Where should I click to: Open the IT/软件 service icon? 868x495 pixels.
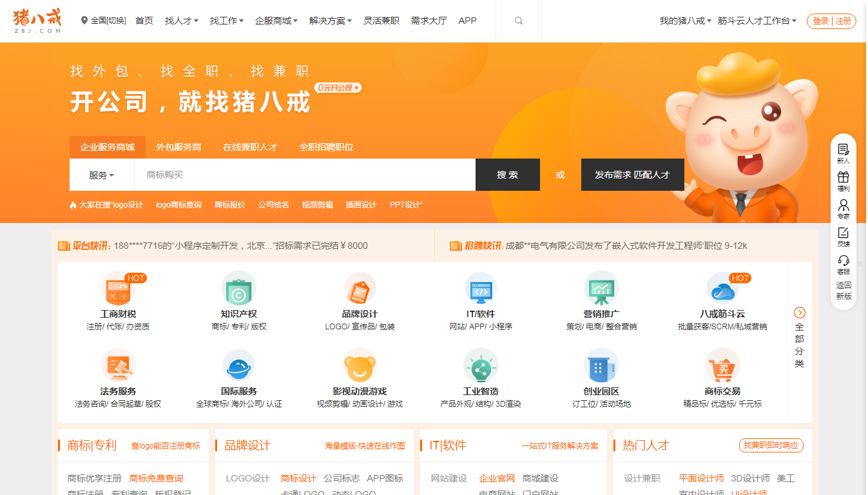[480, 289]
